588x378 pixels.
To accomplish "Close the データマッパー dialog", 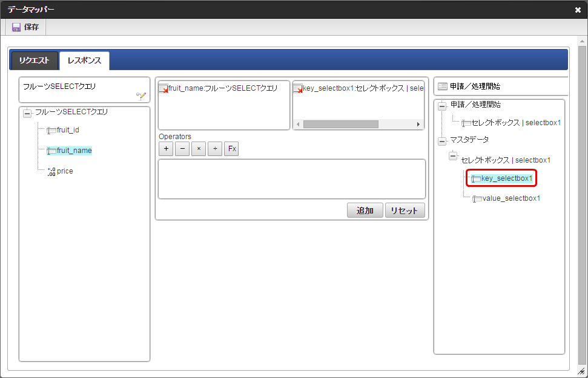I will [578, 10].
